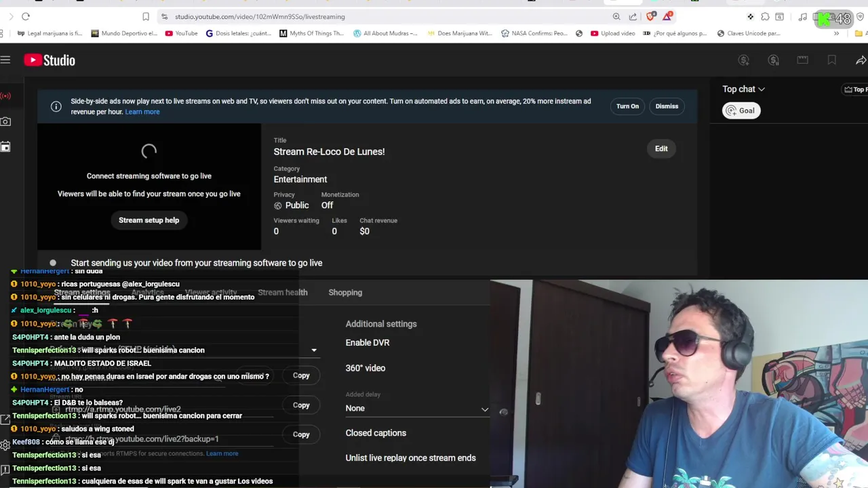This screenshot has width=868, height=488.
Task: Copy the stream key with first Copy button
Action: 301,375
